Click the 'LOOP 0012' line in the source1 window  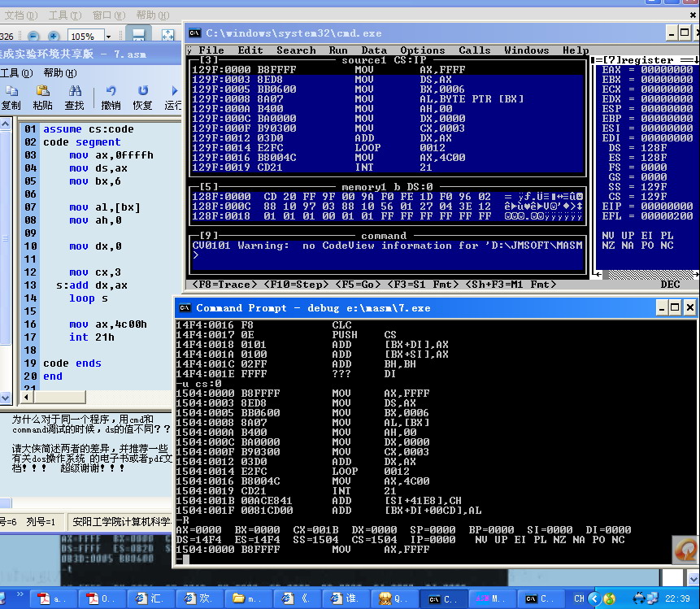click(x=388, y=148)
